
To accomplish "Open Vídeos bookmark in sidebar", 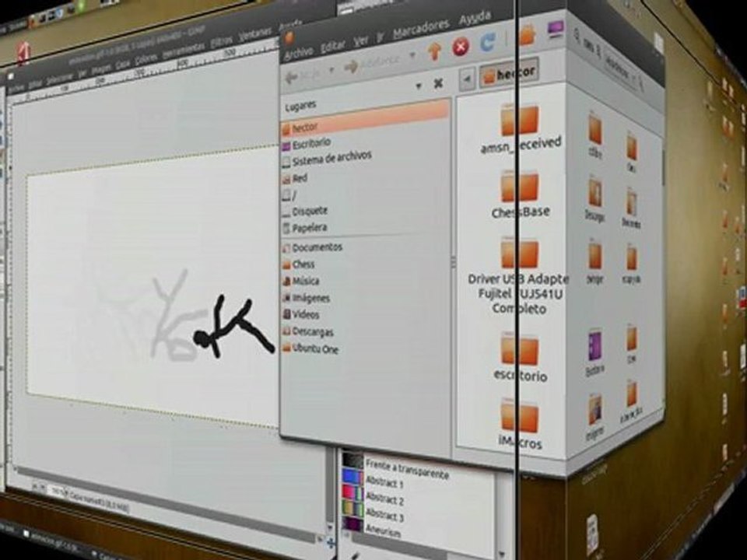I will pos(301,315).
